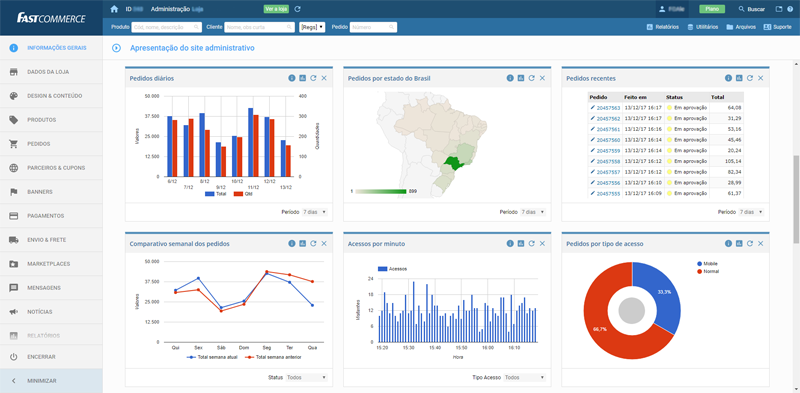Focus the Produto search field
Screen dimensions: 800x393
coord(166,27)
